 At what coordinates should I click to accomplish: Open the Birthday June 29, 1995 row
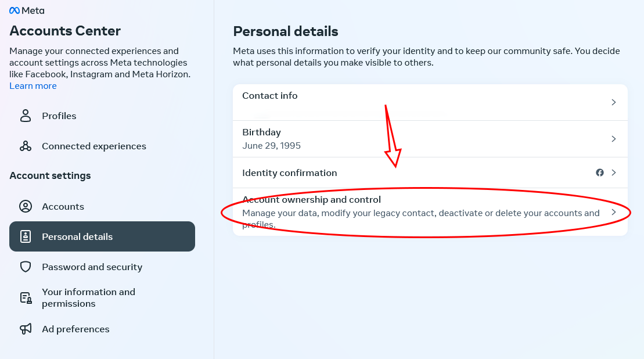(406, 139)
